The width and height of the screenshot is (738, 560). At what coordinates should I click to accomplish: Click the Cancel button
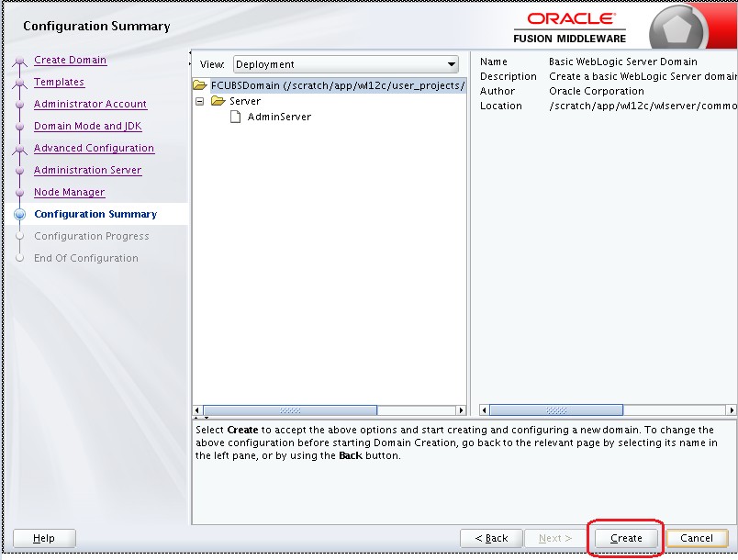point(697,538)
